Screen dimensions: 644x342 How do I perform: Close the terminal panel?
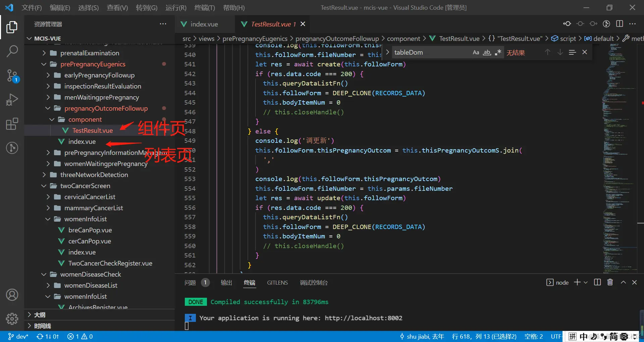(x=634, y=282)
